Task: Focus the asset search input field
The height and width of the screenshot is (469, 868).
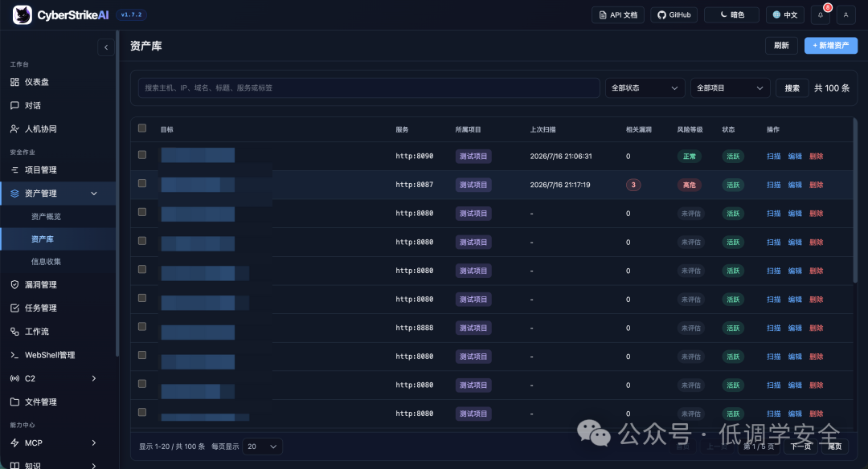Action: [369, 88]
